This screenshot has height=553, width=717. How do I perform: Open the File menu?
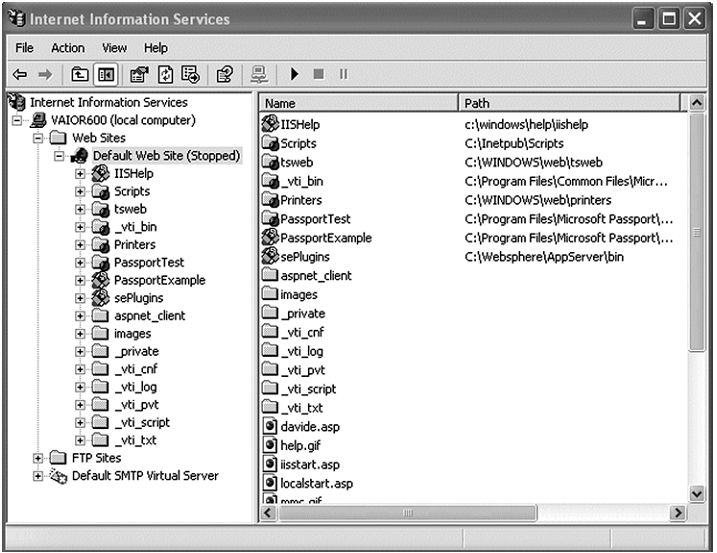tap(24, 48)
